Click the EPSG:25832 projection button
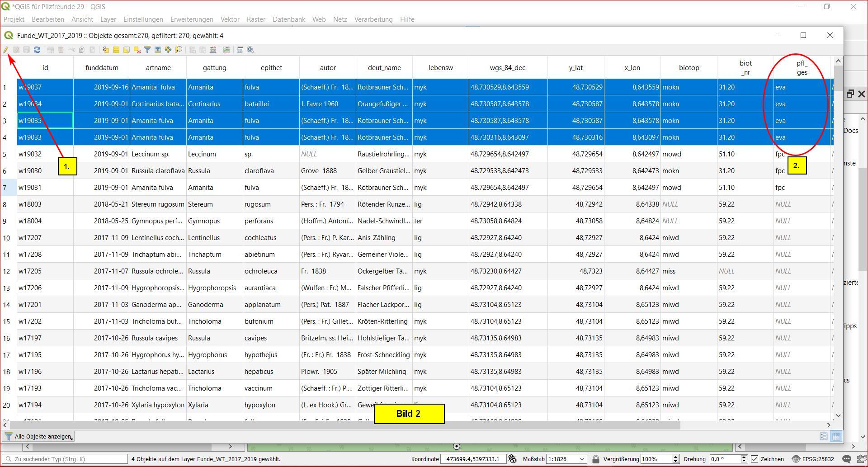Viewport: 868px width, 467px height. click(813, 459)
